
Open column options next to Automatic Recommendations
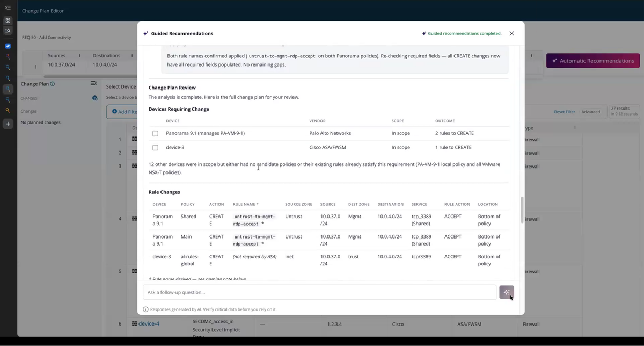(531, 55)
